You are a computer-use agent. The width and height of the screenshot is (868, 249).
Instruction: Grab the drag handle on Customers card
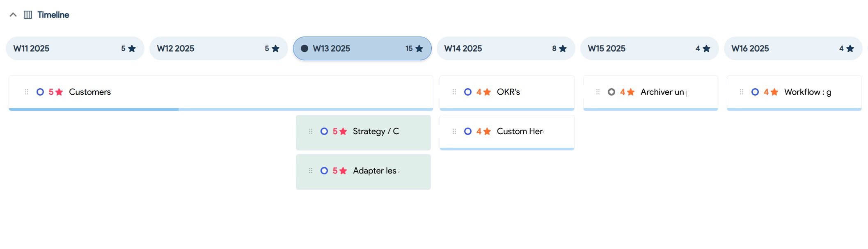(x=27, y=92)
